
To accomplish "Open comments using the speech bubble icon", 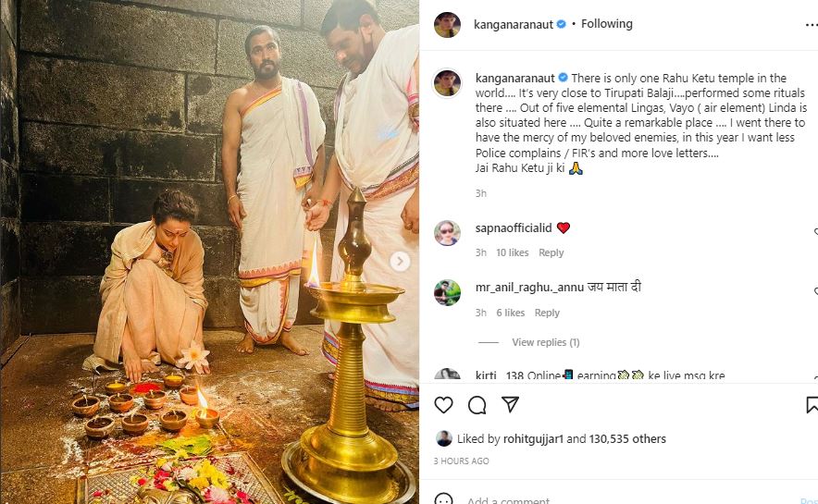I will (x=477, y=405).
